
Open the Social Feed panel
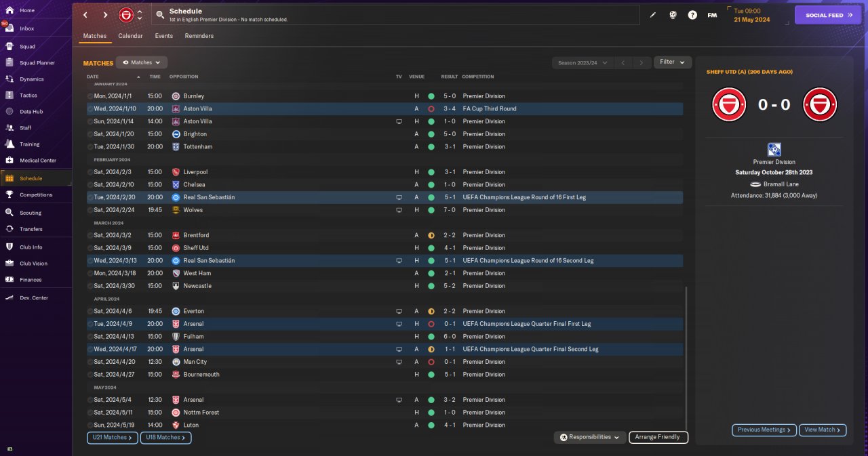coord(828,15)
